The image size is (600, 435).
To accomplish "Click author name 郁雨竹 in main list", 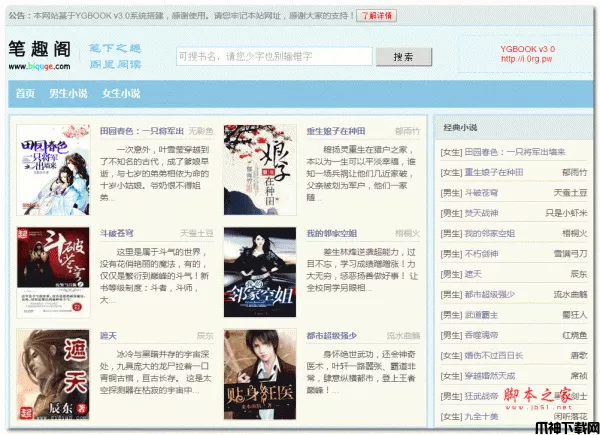I will coord(408,131).
